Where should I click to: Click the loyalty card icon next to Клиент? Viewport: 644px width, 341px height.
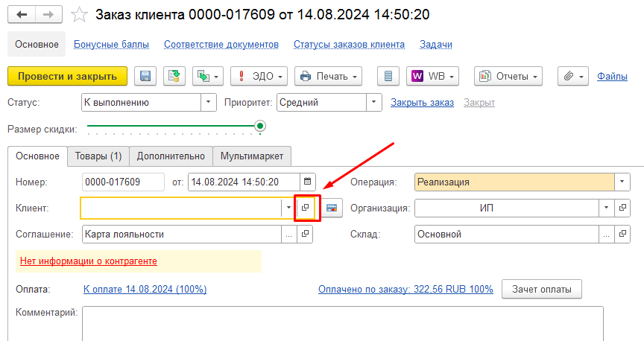(332, 208)
